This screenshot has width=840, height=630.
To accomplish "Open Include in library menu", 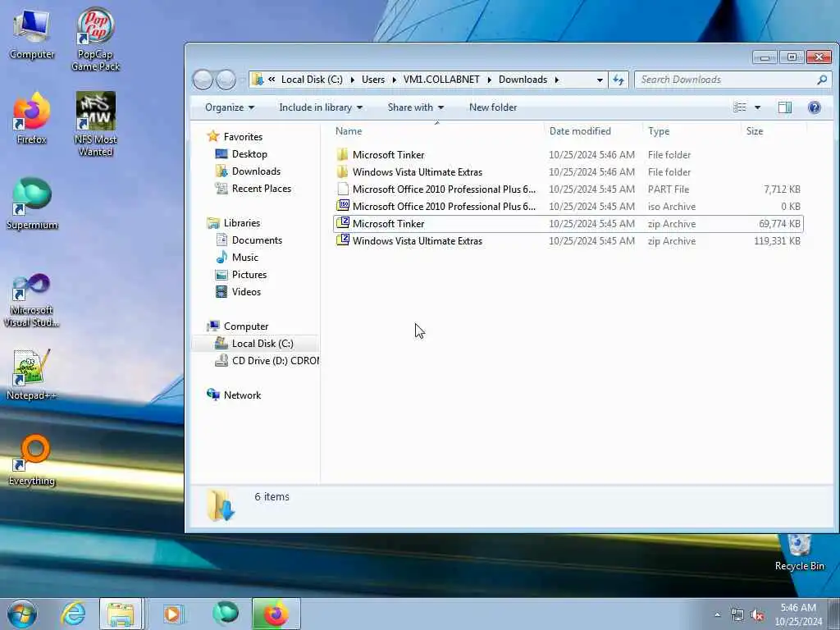I will click(321, 107).
